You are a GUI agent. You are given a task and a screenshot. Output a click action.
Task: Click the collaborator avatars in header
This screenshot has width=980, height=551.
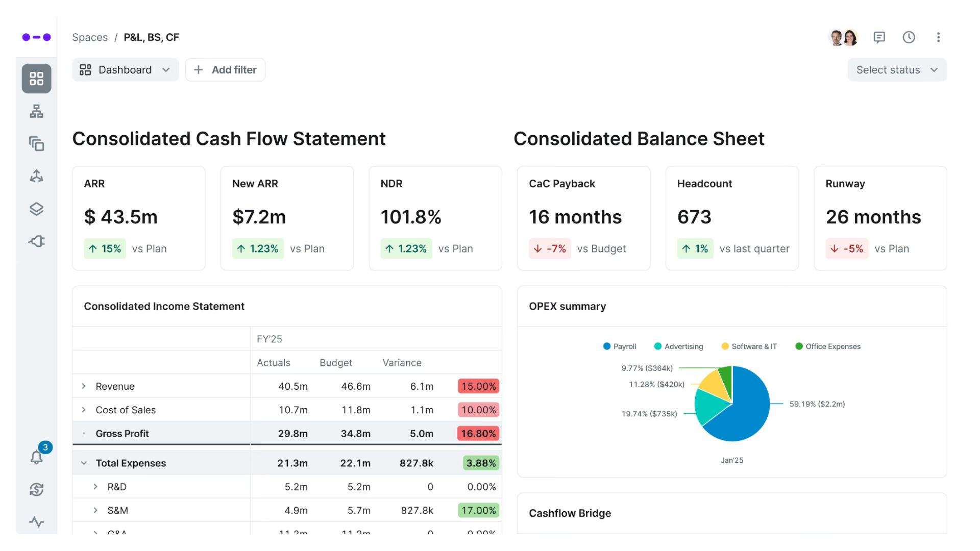coord(843,37)
